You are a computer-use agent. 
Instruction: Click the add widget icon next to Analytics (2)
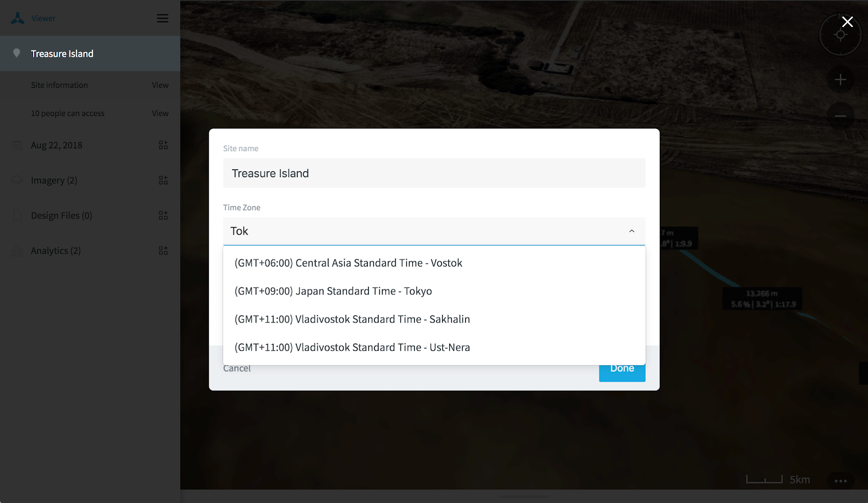point(163,250)
